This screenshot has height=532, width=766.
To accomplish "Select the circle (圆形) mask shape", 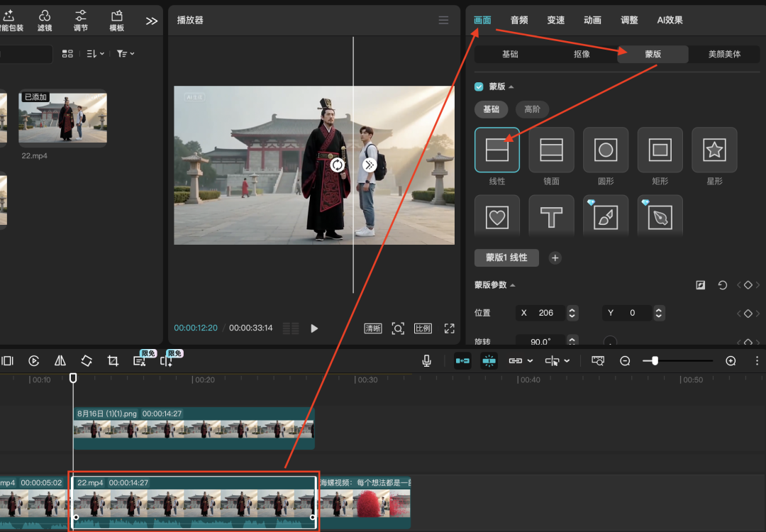I will [x=606, y=150].
